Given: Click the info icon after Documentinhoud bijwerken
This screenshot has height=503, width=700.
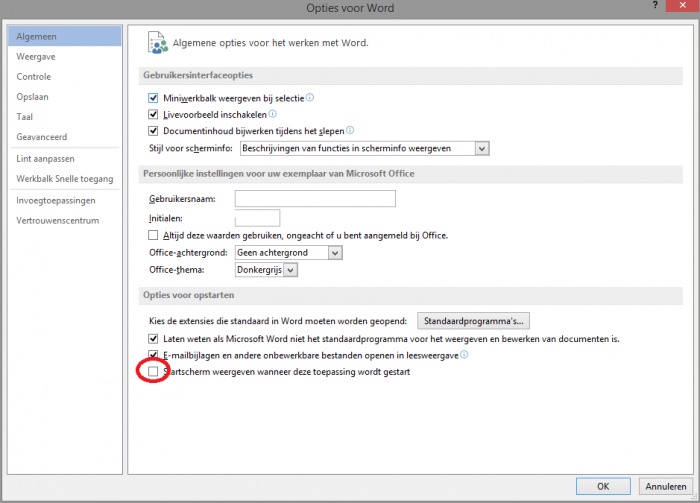Looking at the screenshot, I should click(350, 130).
